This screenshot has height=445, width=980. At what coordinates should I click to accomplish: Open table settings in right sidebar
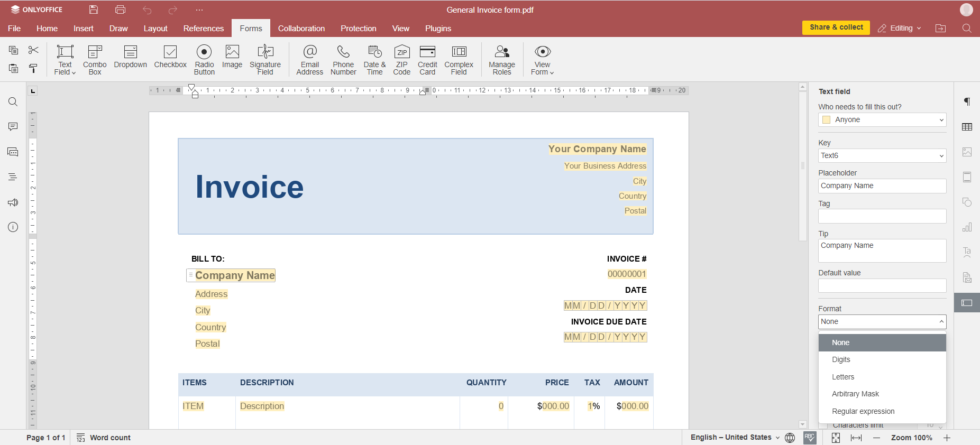(967, 127)
